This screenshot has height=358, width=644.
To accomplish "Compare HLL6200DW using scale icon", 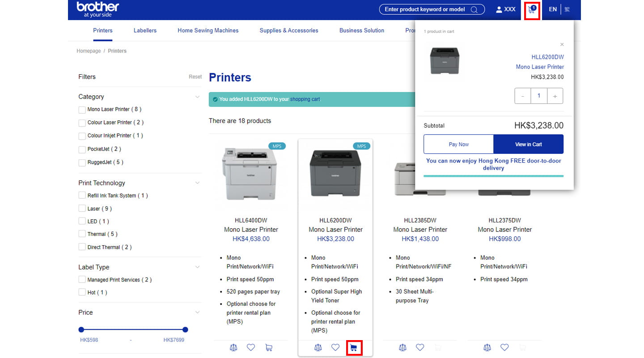I will [x=318, y=347].
